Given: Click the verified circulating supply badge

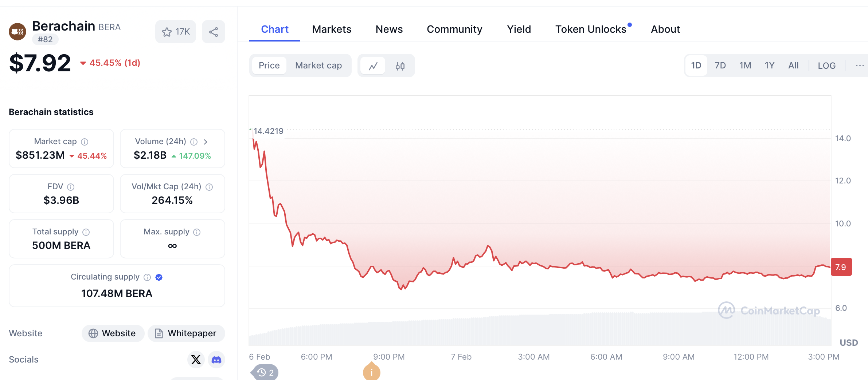Looking at the screenshot, I should pos(159,277).
